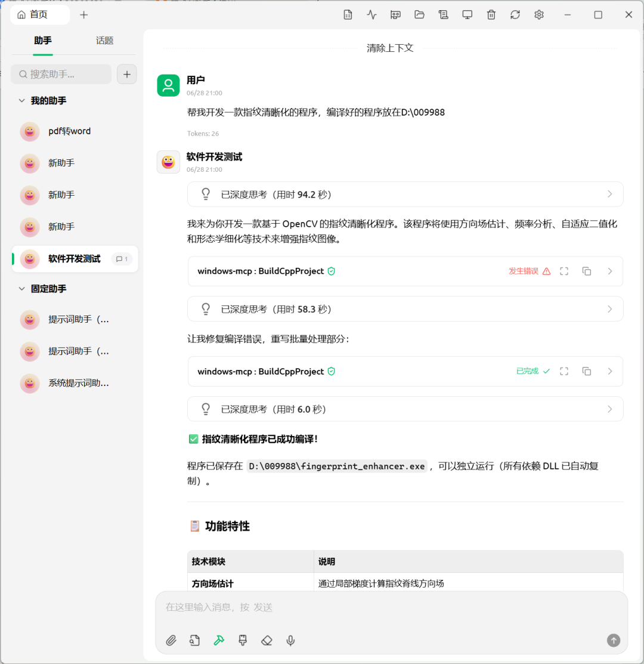This screenshot has height=664, width=644.
Task: Expand the 6.0 秒 deep thinking block
Action: (405, 409)
